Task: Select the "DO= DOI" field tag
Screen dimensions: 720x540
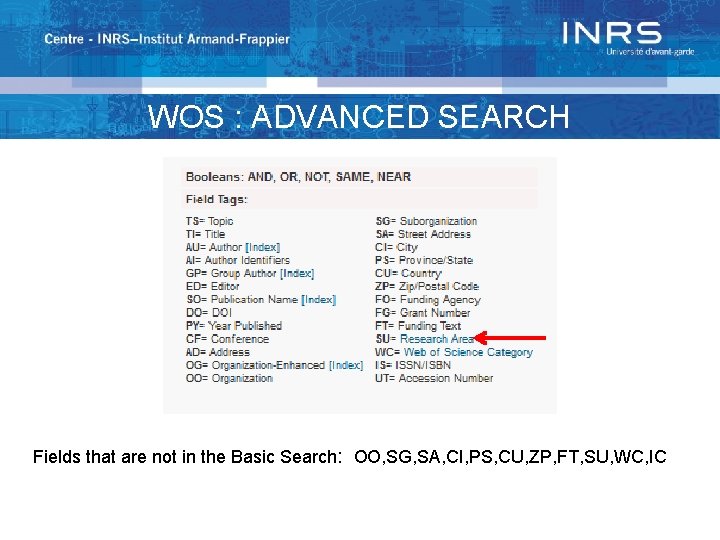Action: [209, 313]
